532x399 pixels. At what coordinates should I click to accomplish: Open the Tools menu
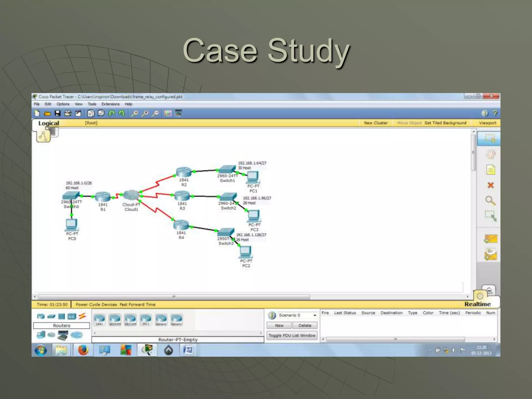(92, 104)
